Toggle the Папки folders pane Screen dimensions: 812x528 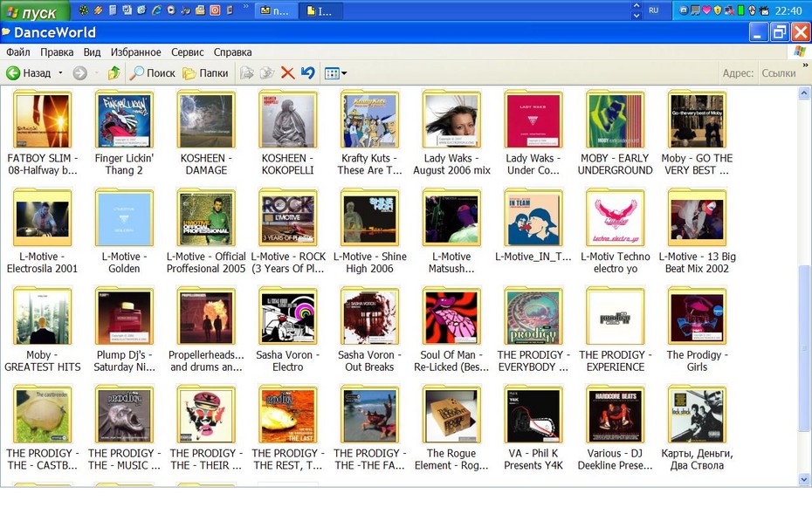[x=205, y=73]
